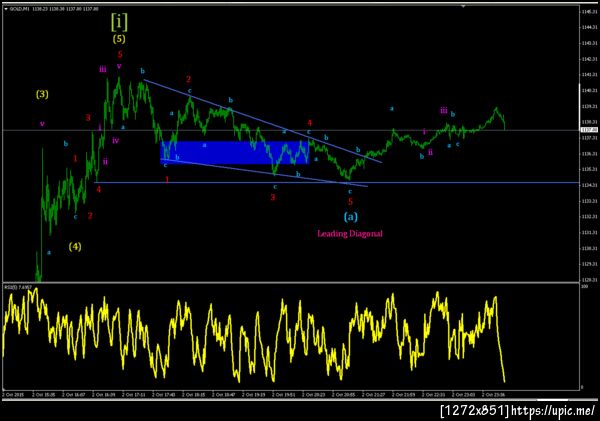The image size is (600, 421).
Task: Open the chart symbol dropdown triangle
Action: [x=6, y=8]
